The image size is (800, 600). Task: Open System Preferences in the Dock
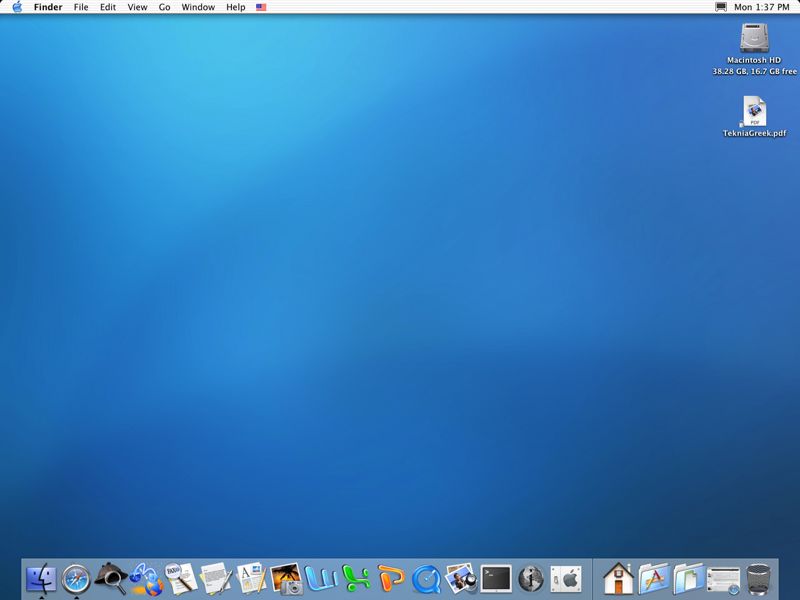point(566,577)
